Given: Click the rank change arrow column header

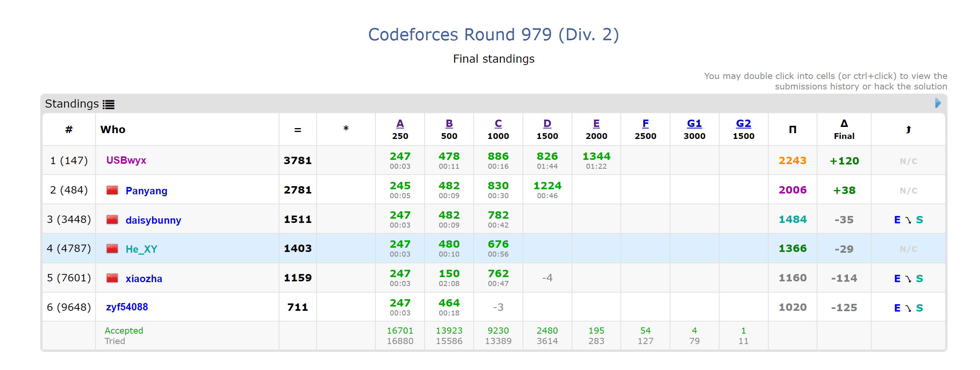Looking at the screenshot, I should pyautogui.click(x=908, y=130).
